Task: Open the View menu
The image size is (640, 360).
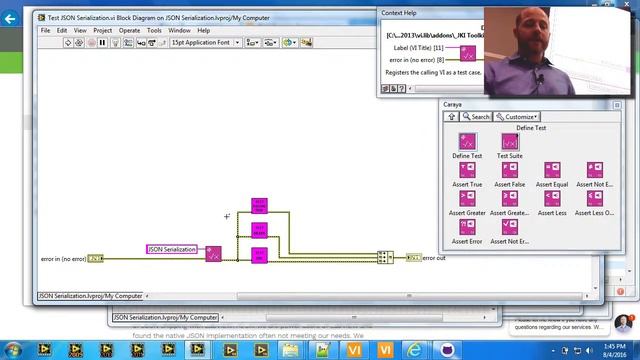Action: coord(80,31)
